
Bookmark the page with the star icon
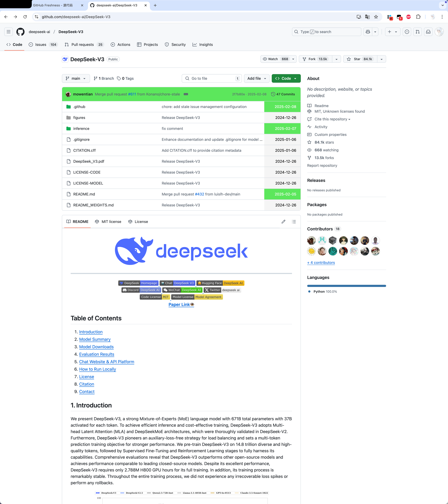[x=376, y=17]
